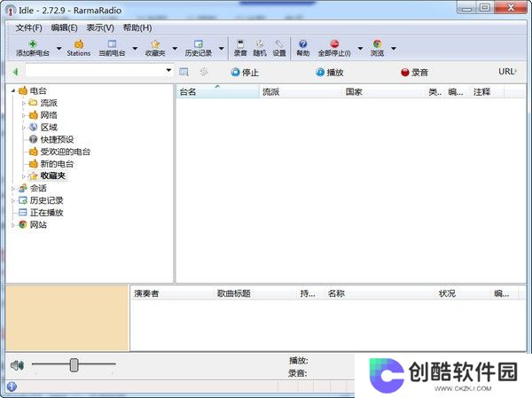
Task: Click the 播放 (Play) playback button
Action: (330, 73)
